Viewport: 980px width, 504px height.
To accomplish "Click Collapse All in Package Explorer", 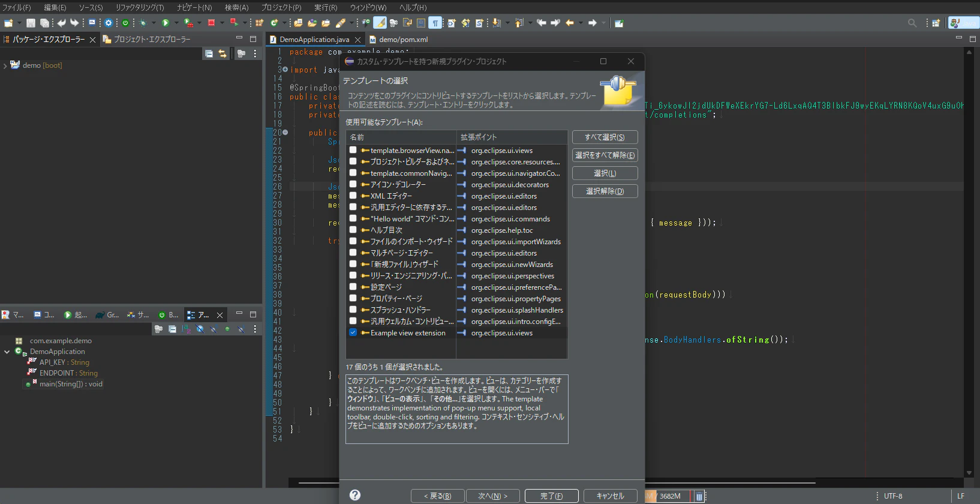I will point(209,53).
